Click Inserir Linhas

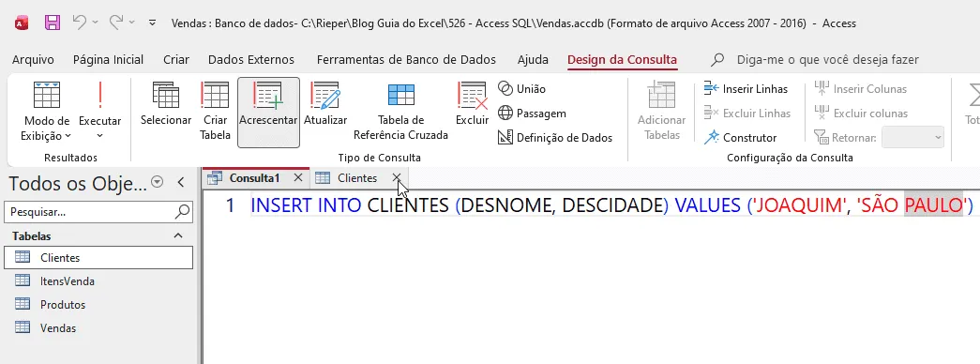[x=746, y=89]
